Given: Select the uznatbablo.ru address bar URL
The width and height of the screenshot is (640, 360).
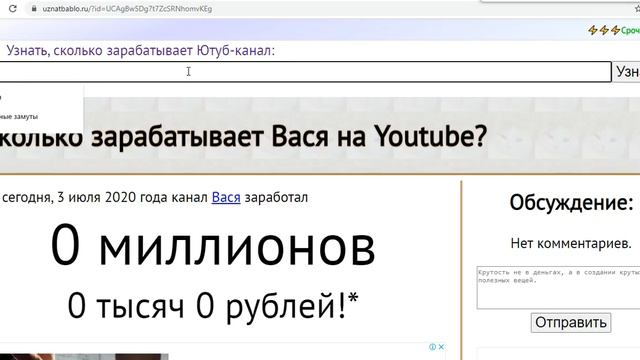Looking at the screenshot, I should pyautogui.click(x=127, y=9).
